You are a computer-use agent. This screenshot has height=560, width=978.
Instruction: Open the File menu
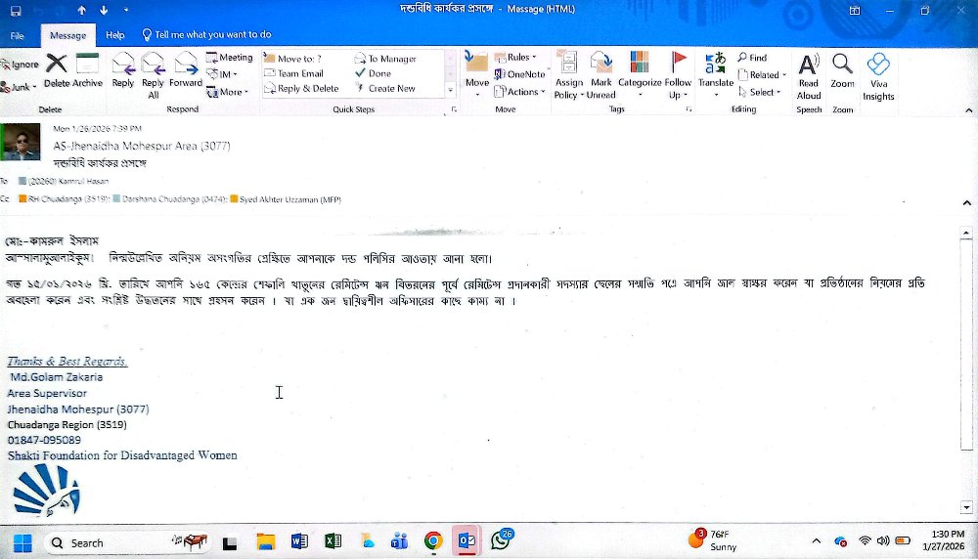(18, 35)
